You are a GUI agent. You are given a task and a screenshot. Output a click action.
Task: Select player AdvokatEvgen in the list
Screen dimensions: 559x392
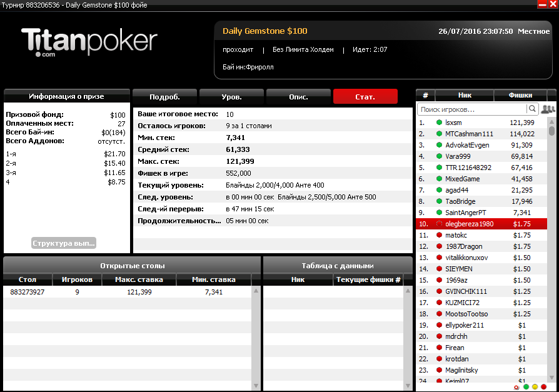pos(481,145)
